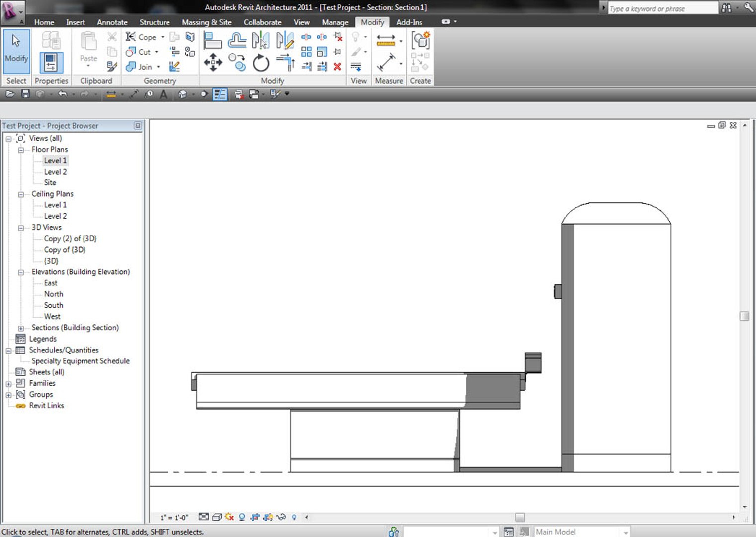Toggle Thin Lines in Quick Access toolbar

(x=220, y=94)
